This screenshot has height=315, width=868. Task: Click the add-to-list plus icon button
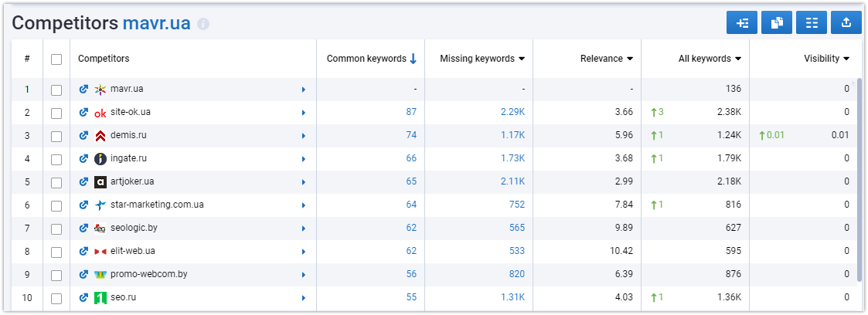click(x=742, y=22)
